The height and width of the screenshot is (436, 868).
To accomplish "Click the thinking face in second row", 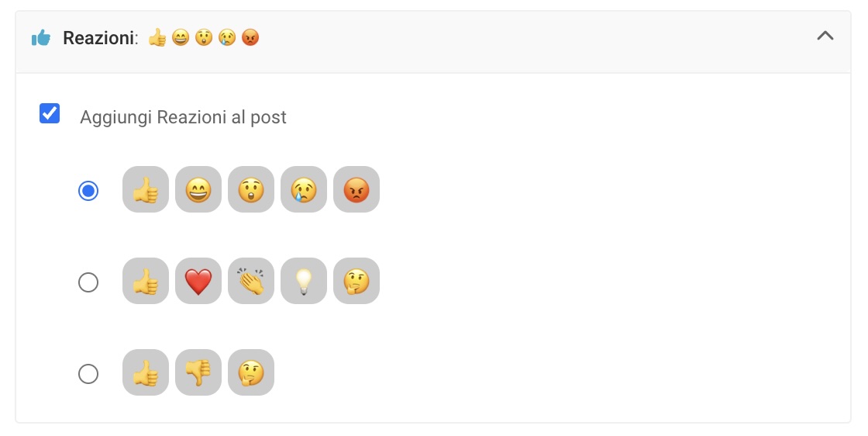I will (356, 281).
